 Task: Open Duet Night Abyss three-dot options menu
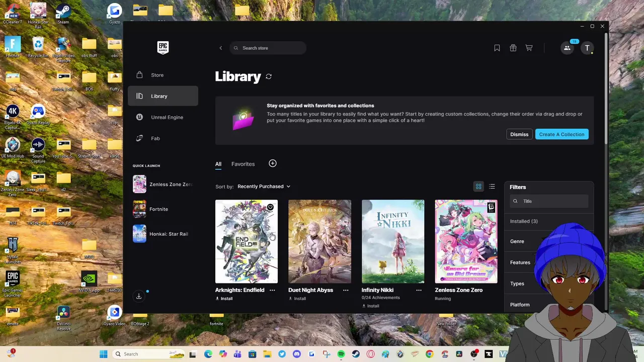point(346,290)
